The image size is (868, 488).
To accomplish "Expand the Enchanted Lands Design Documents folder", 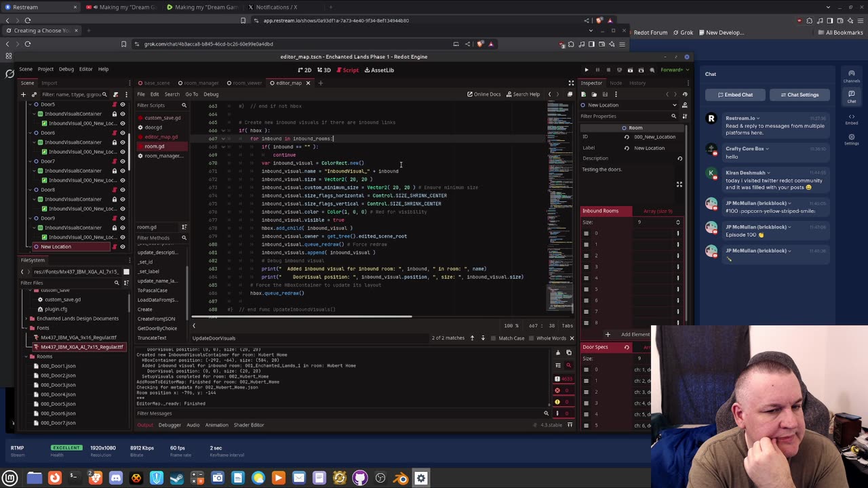I will [x=25, y=318].
